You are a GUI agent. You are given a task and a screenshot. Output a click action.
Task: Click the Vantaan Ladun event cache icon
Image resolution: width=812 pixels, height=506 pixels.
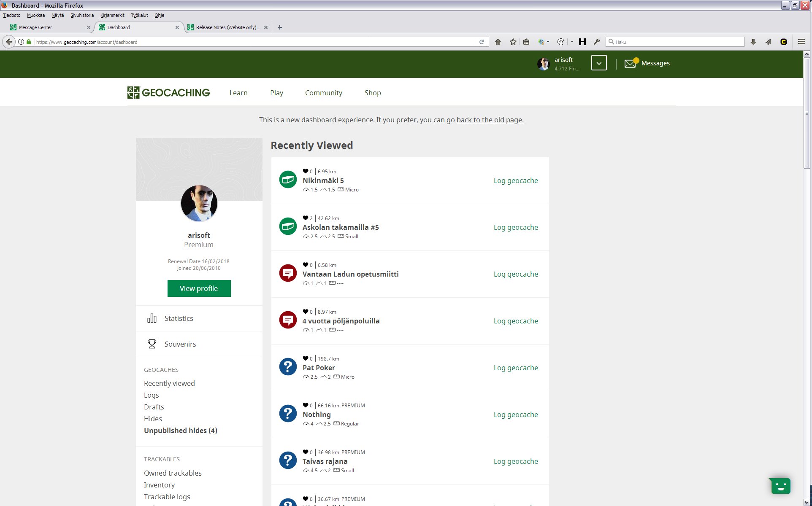tap(288, 274)
